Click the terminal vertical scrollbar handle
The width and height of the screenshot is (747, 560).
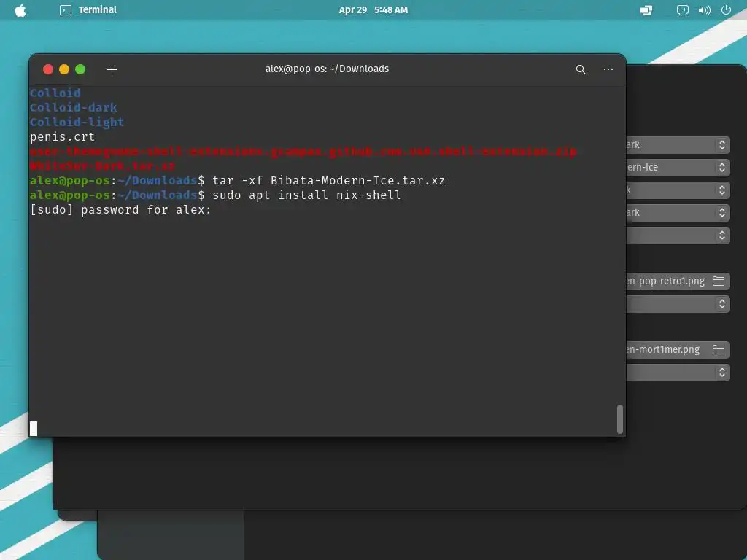(x=619, y=419)
